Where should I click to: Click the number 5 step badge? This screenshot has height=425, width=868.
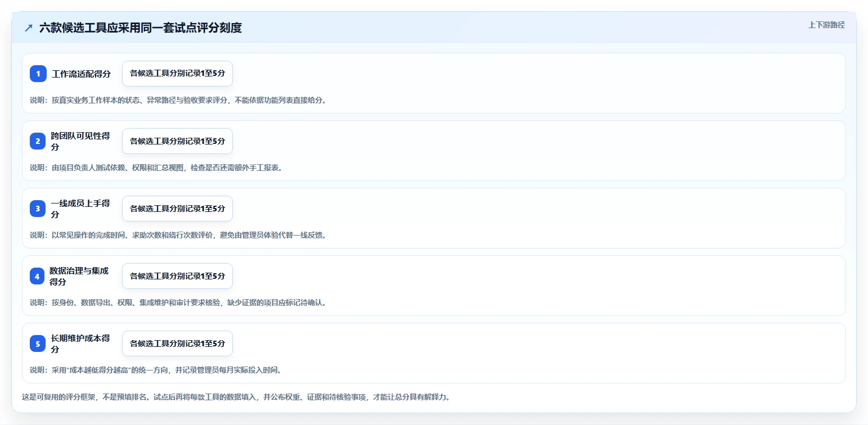coord(38,343)
